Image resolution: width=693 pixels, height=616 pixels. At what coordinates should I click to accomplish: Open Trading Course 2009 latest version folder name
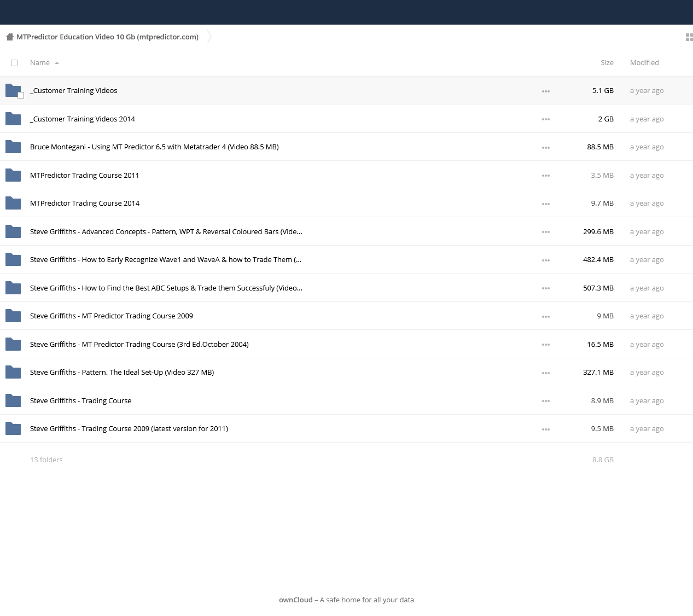click(x=129, y=428)
